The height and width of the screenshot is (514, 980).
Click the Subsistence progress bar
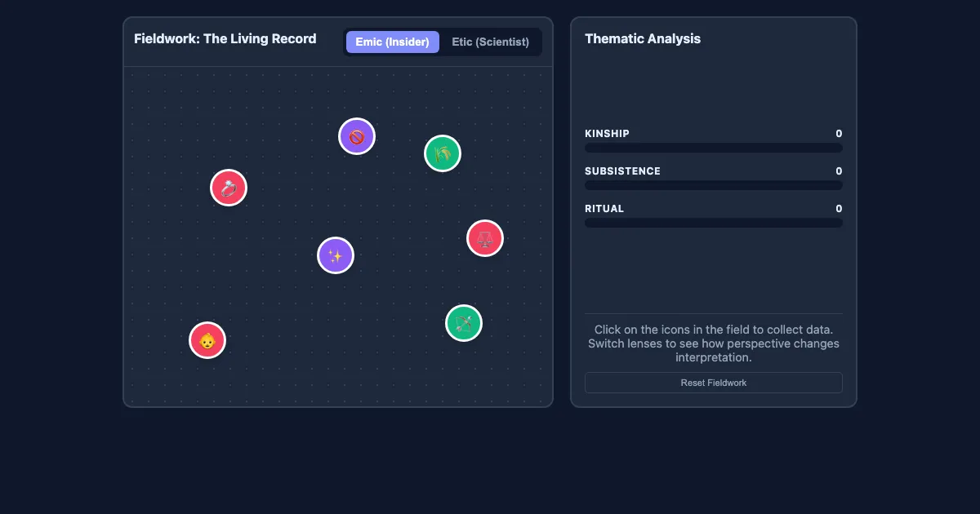click(714, 185)
